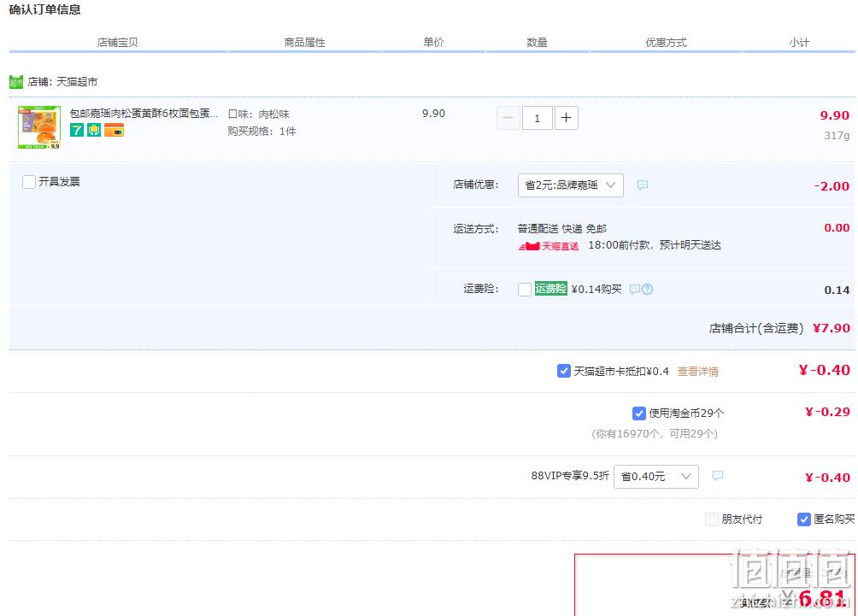This screenshot has height=616, width=858.
Task: Click the message icon beside ¥0.14购买
Action: tap(635, 289)
